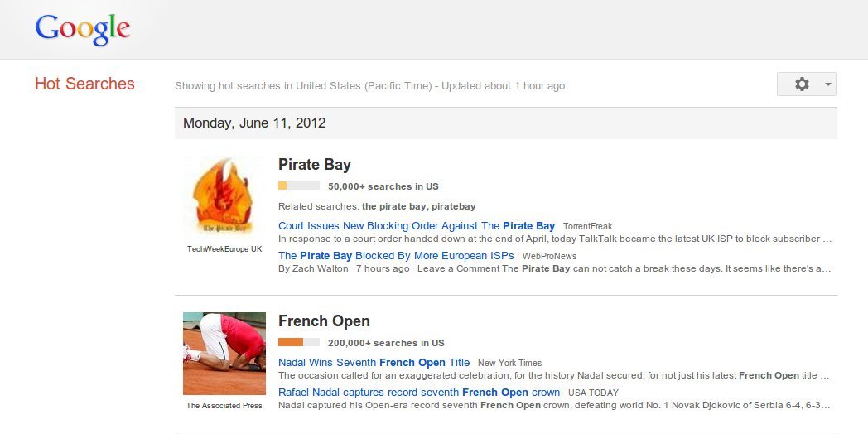Click the WebProNews source label
The image size is (868, 434).
pyautogui.click(x=549, y=256)
